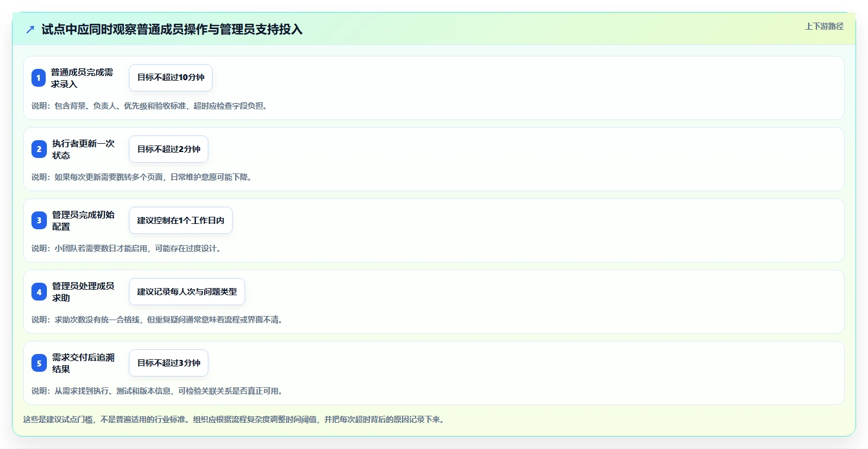Click the note about 可检验关联关系是否真正可用

point(157,391)
